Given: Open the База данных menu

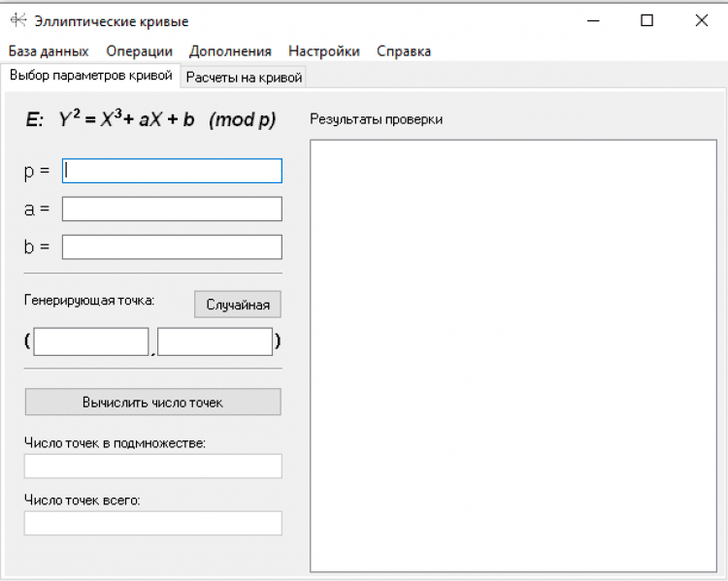Looking at the screenshot, I should (49, 51).
